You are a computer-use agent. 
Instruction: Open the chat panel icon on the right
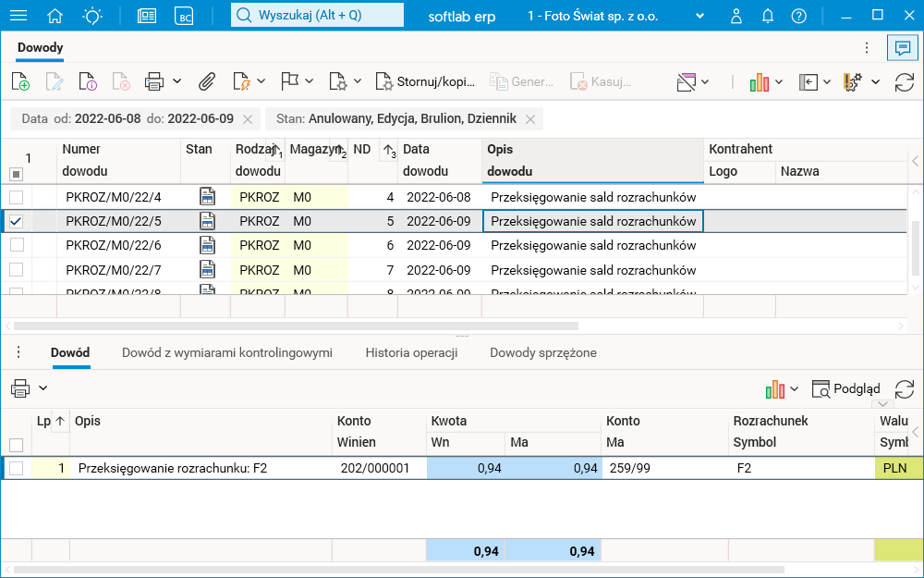903,48
